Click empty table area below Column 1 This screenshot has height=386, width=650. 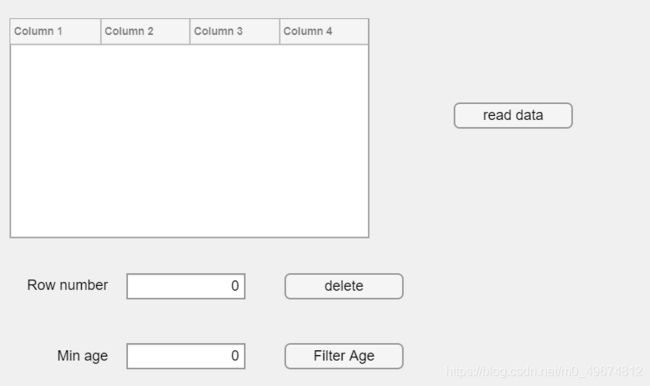coord(56,141)
